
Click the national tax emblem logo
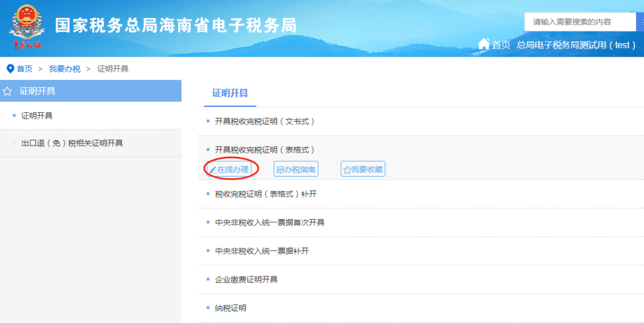pyautogui.click(x=27, y=27)
